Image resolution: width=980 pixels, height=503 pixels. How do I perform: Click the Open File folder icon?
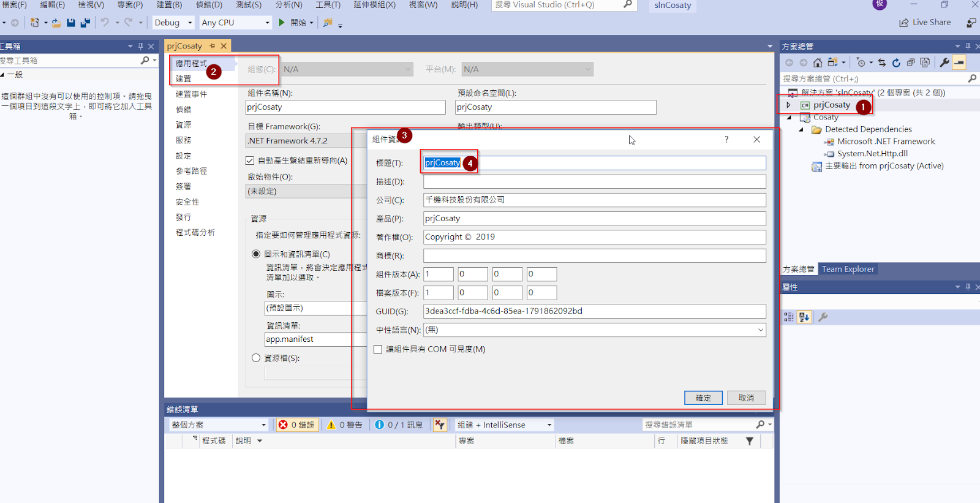click(x=56, y=23)
